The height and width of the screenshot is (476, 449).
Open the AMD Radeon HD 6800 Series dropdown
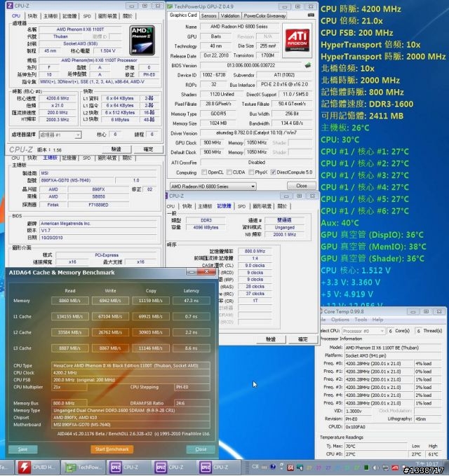pos(213,186)
